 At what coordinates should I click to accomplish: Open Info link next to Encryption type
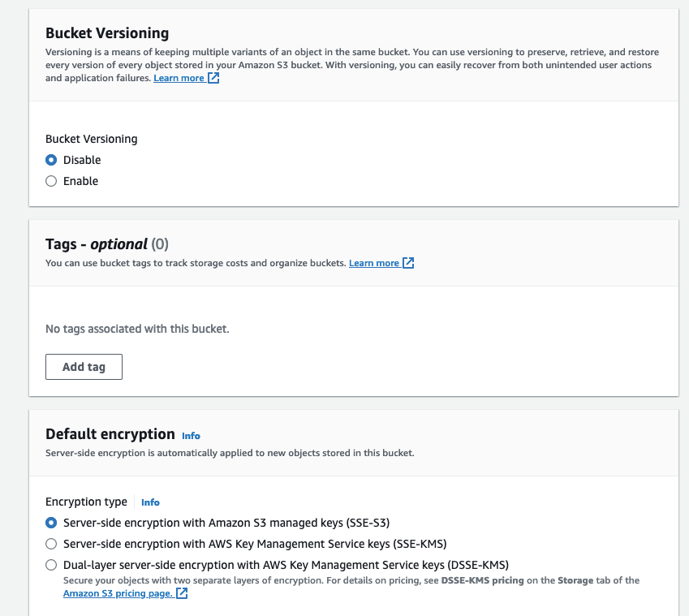click(x=150, y=502)
